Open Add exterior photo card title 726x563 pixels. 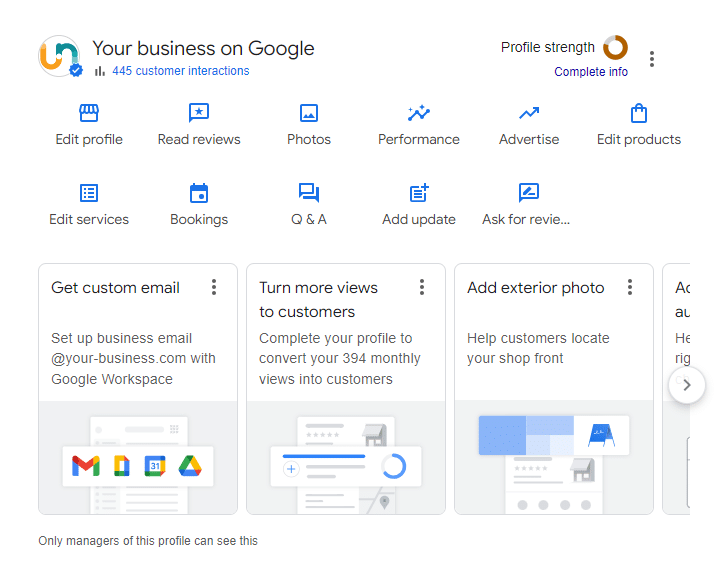[x=536, y=288]
